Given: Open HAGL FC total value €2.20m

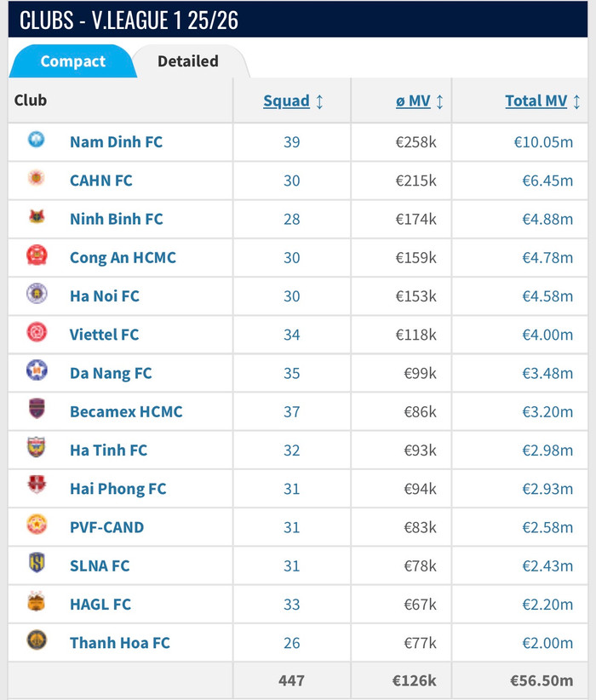Looking at the screenshot, I should point(547,605).
